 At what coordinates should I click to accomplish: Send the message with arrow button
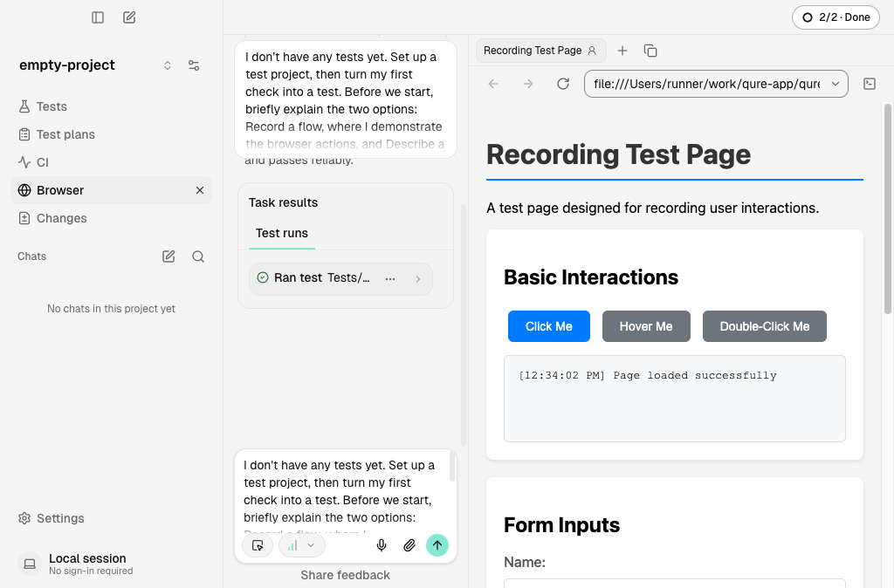(437, 545)
